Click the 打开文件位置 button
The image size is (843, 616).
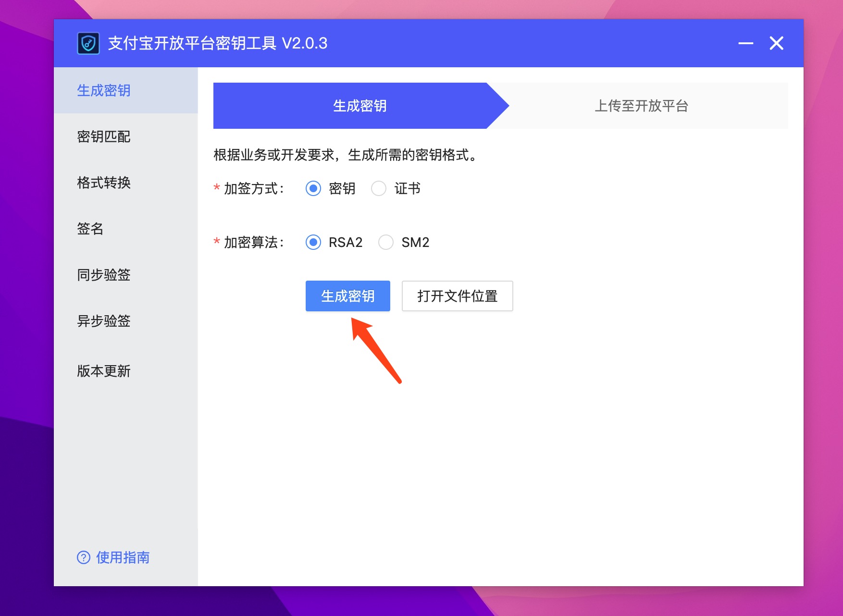click(x=457, y=296)
